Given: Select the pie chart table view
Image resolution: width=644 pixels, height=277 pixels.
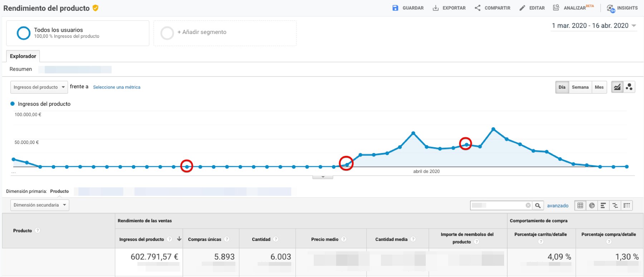Looking at the screenshot, I should (x=592, y=205).
